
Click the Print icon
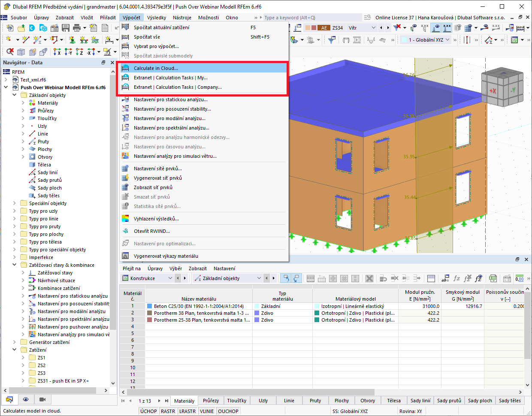[77, 28]
